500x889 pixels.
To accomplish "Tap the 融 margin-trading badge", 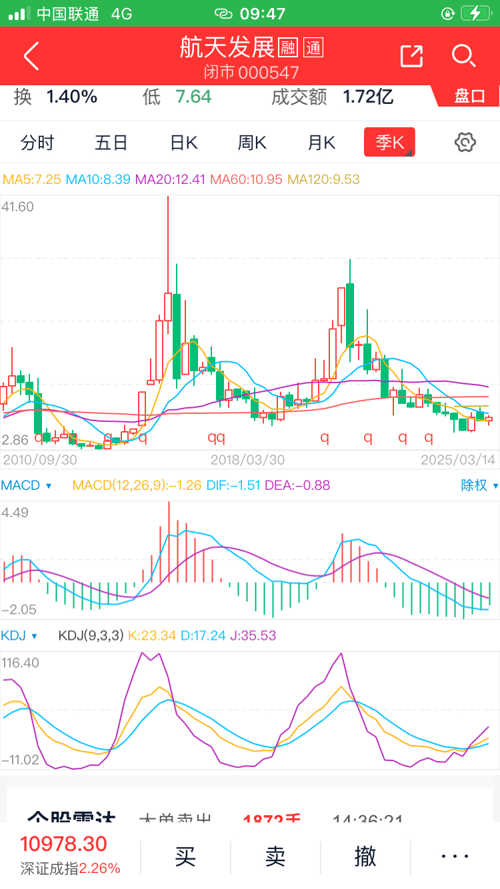I will click(288, 48).
